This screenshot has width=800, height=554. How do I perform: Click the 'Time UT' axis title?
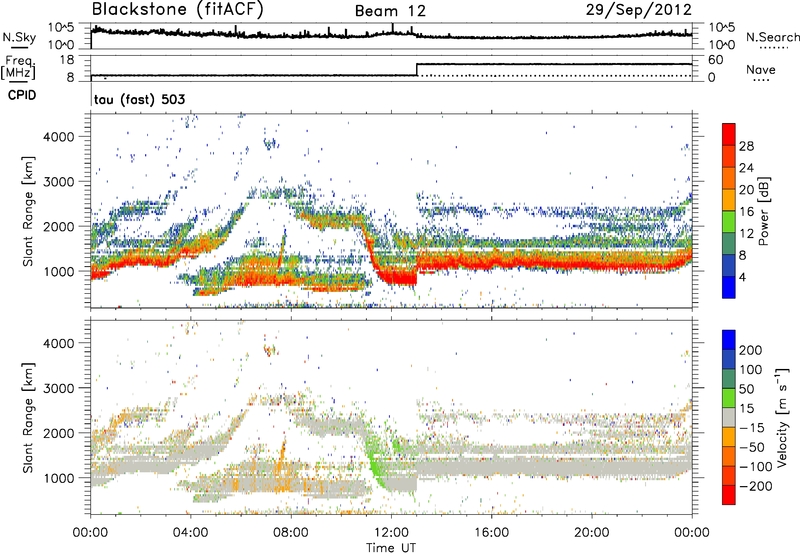pos(391,547)
